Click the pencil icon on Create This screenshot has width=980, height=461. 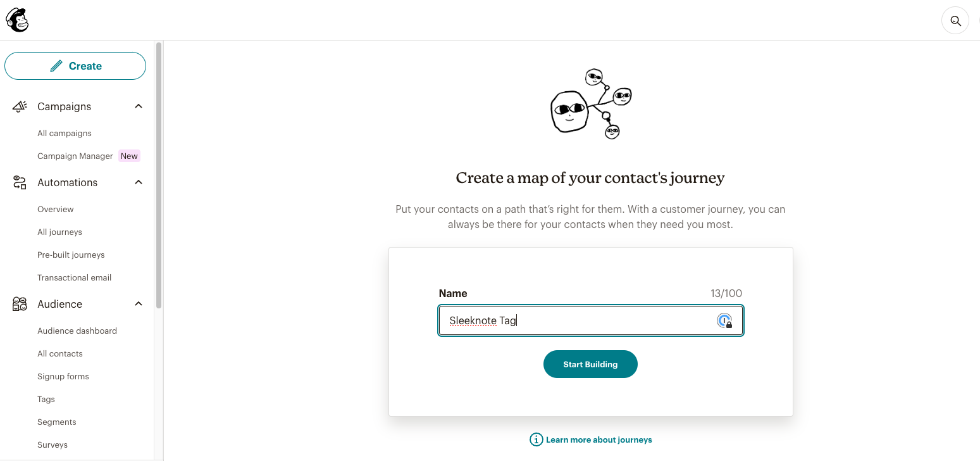(56, 66)
